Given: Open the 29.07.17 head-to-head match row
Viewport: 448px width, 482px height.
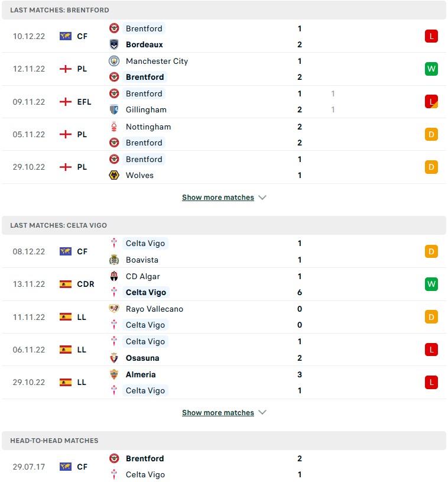Looking at the screenshot, I should pos(224,467).
